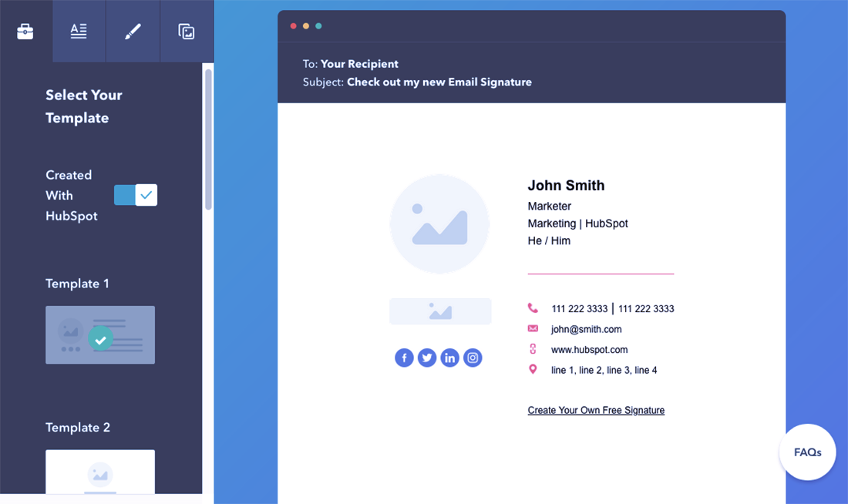Click the john@smith.com email address
The image size is (848, 504).
pos(586,329)
